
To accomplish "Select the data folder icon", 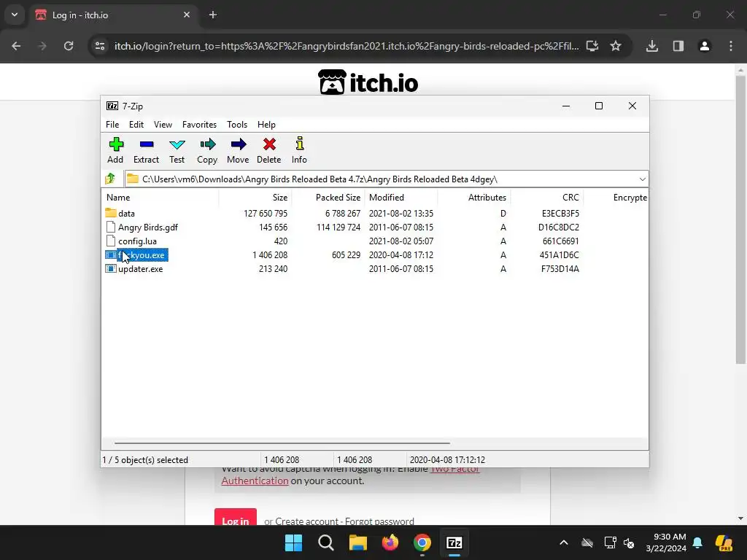I will click(x=111, y=213).
